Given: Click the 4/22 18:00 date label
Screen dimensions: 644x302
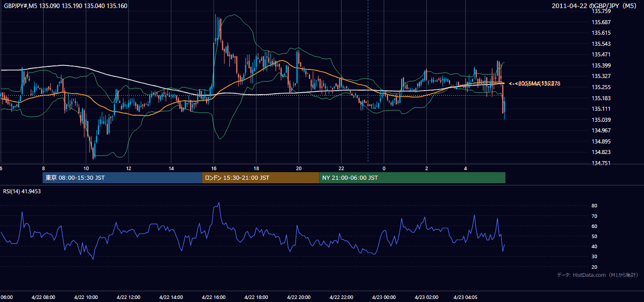Looking at the screenshot, I should pyautogui.click(x=256, y=297).
